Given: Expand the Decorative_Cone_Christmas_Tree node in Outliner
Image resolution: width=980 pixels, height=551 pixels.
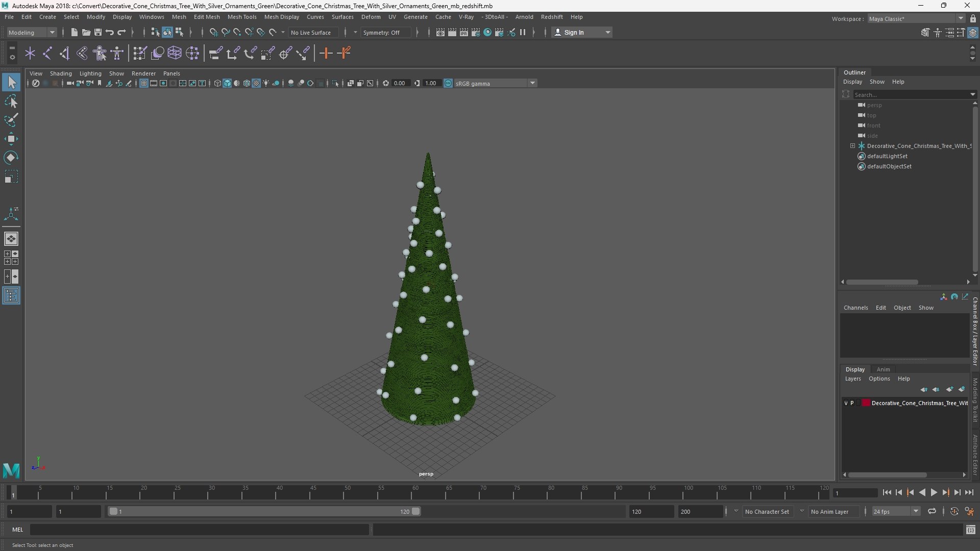Looking at the screenshot, I should [x=852, y=146].
